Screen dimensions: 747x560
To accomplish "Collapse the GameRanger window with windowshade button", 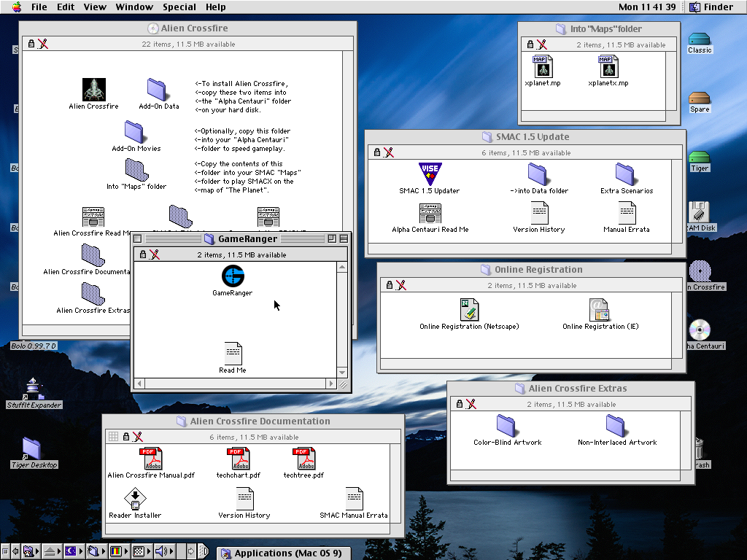I will [x=344, y=238].
